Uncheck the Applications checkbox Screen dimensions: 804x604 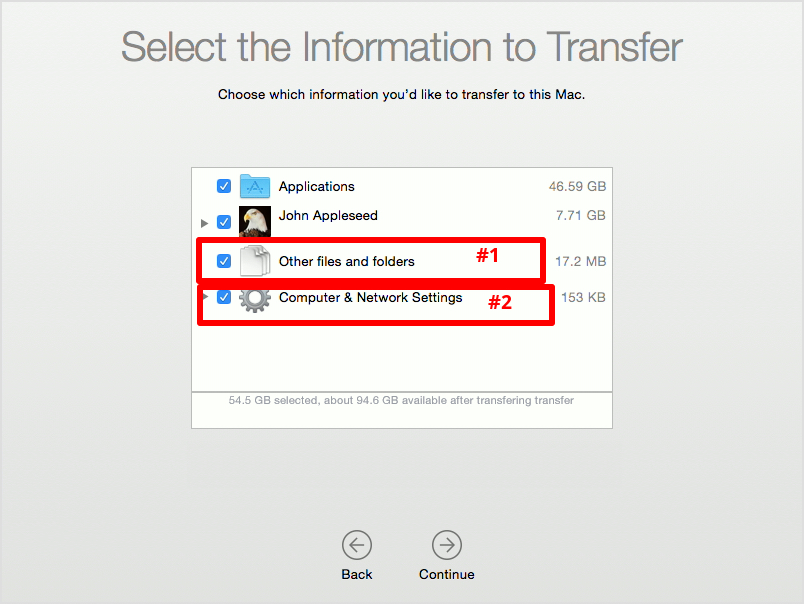tap(224, 186)
